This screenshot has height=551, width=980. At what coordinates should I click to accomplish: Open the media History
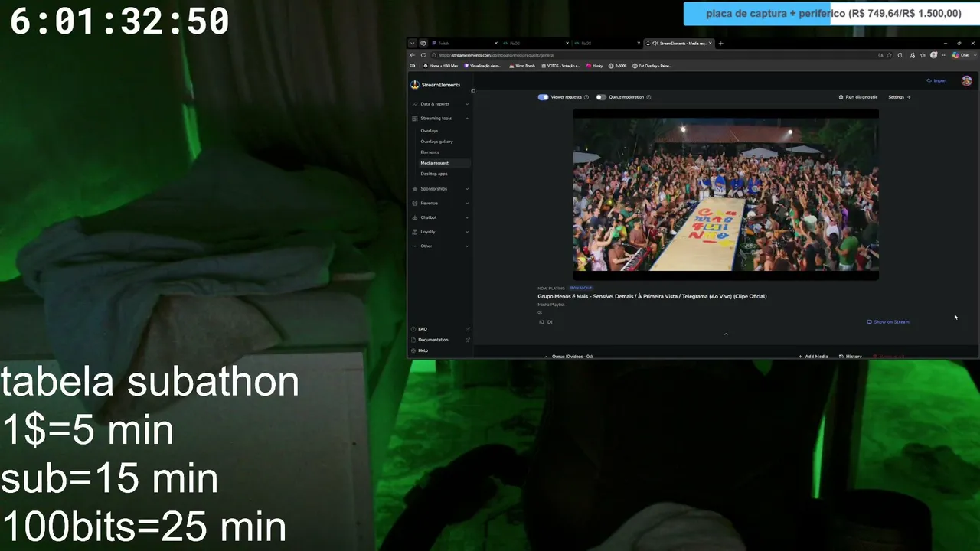[851, 356]
